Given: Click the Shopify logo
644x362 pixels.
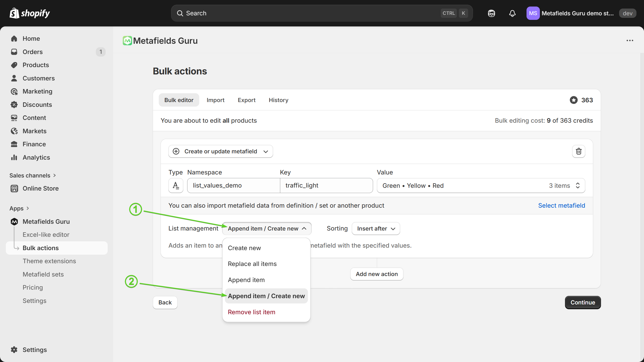Looking at the screenshot, I should click(x=30, y=13).
